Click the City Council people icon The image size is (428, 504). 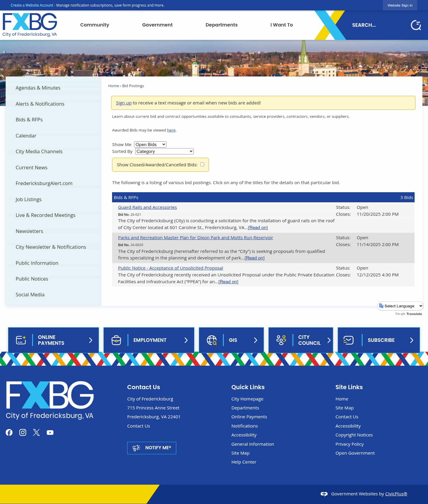[281, 340]
